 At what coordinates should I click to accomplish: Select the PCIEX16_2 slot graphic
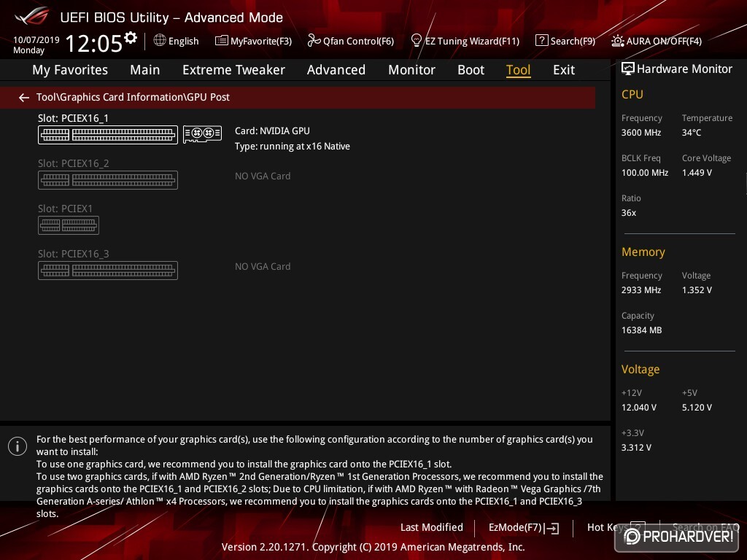coord(108,180)
